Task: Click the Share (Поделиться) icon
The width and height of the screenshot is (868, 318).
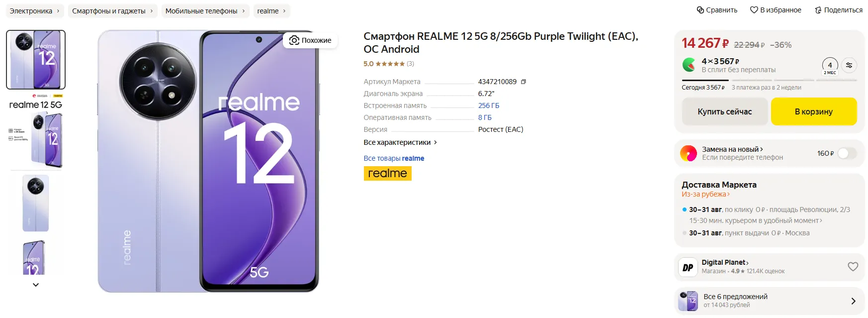Action: [x=818, y=10]
